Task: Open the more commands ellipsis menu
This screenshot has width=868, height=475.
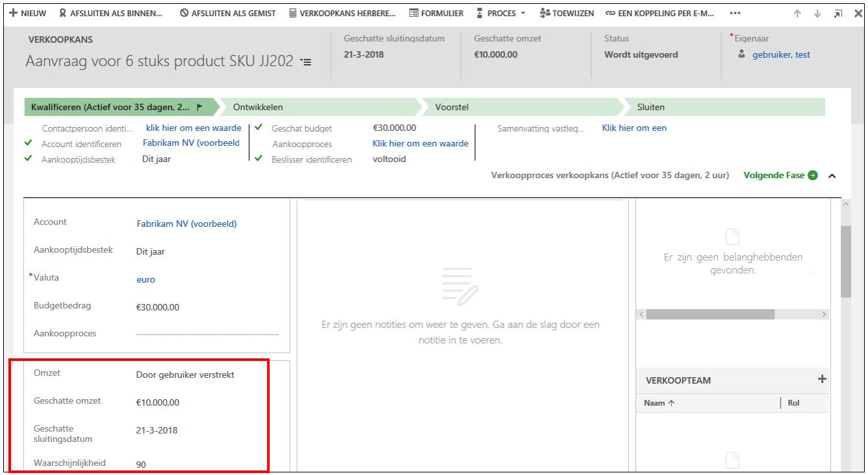Action: pyautogui.click(x=734, y=13)
